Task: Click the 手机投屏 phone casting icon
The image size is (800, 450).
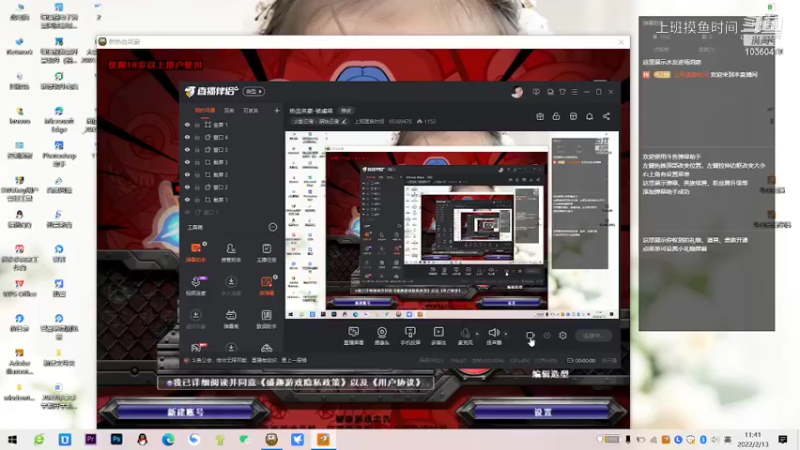Action: coord(410,336)
